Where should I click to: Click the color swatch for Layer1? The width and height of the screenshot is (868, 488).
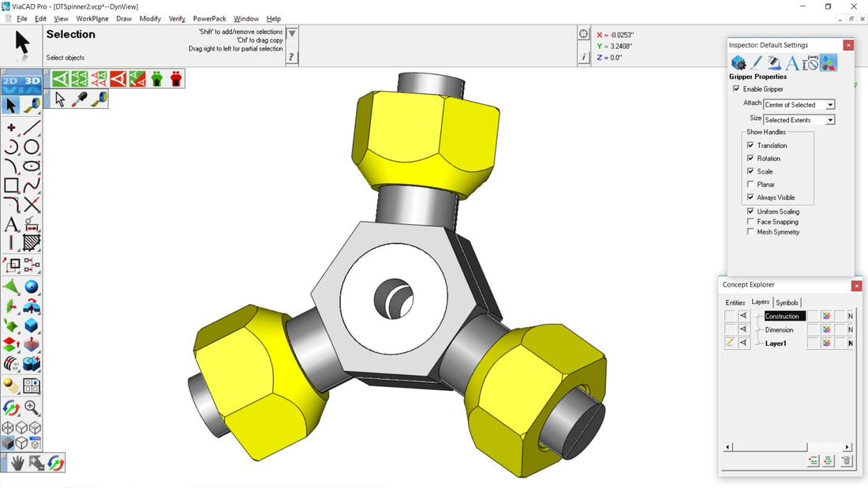(826, 343)
